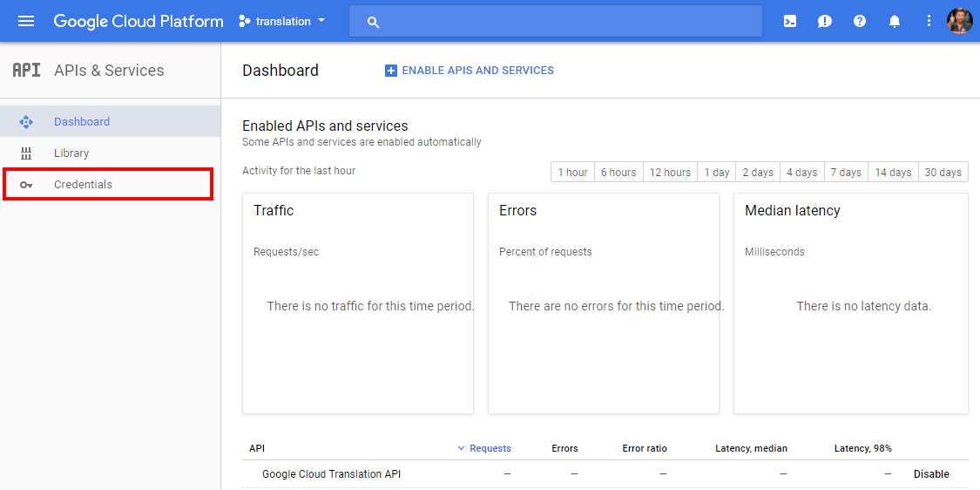Screen dimensions: 980x490
Task: Click the Latency, median column header
Action: 751,448
